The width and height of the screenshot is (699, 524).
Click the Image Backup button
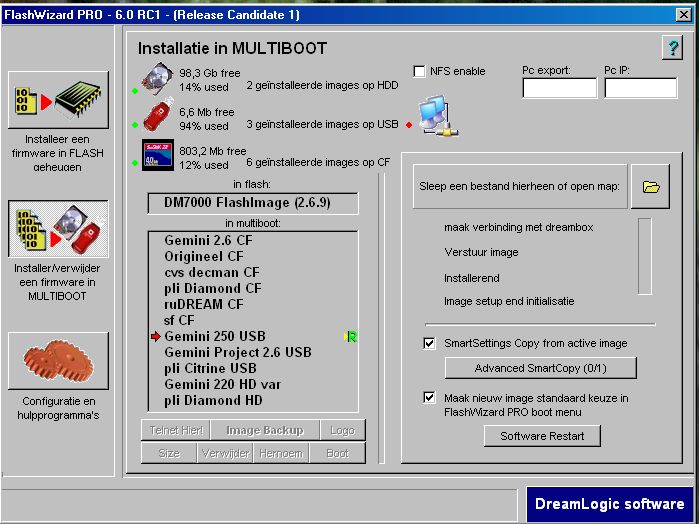click(265, 430)
